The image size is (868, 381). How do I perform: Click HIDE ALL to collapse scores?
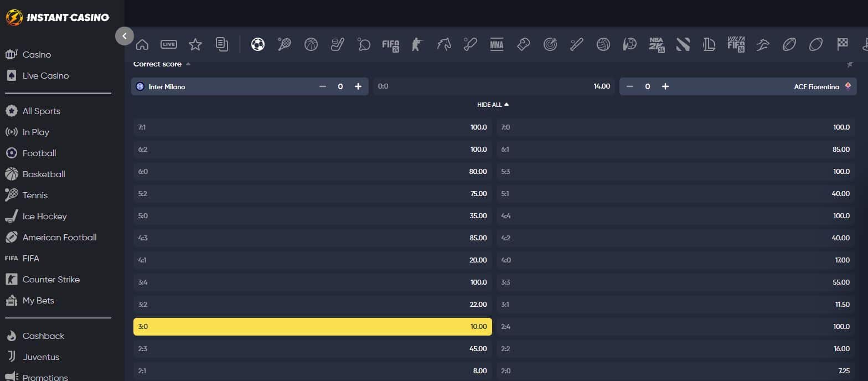click(x=493, y=105)
